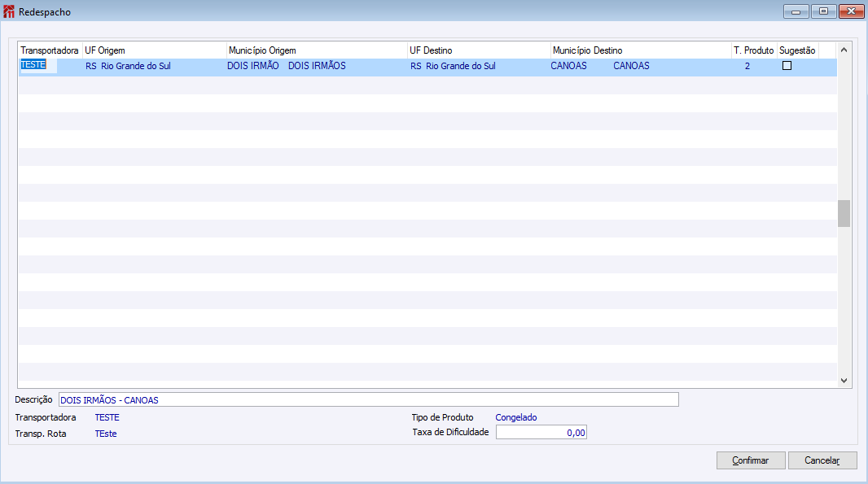Maximize the Redespacho window
The height and width of the screenshot is (484, 868).
(x=824, y=11)
